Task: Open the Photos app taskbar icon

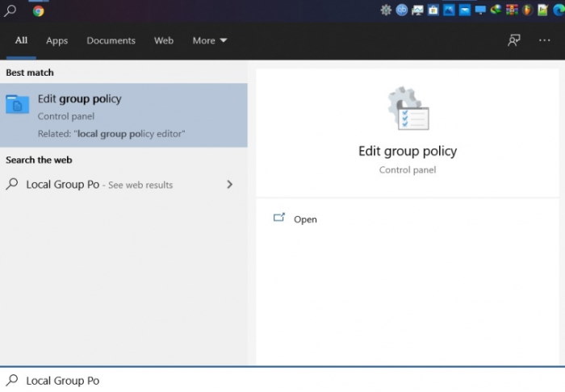Action: 449,10
